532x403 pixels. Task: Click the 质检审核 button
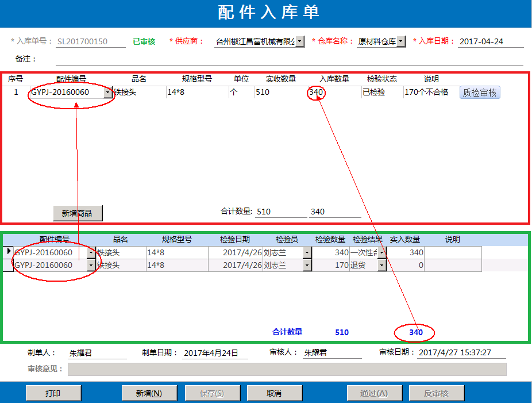[x=480, y=93]
